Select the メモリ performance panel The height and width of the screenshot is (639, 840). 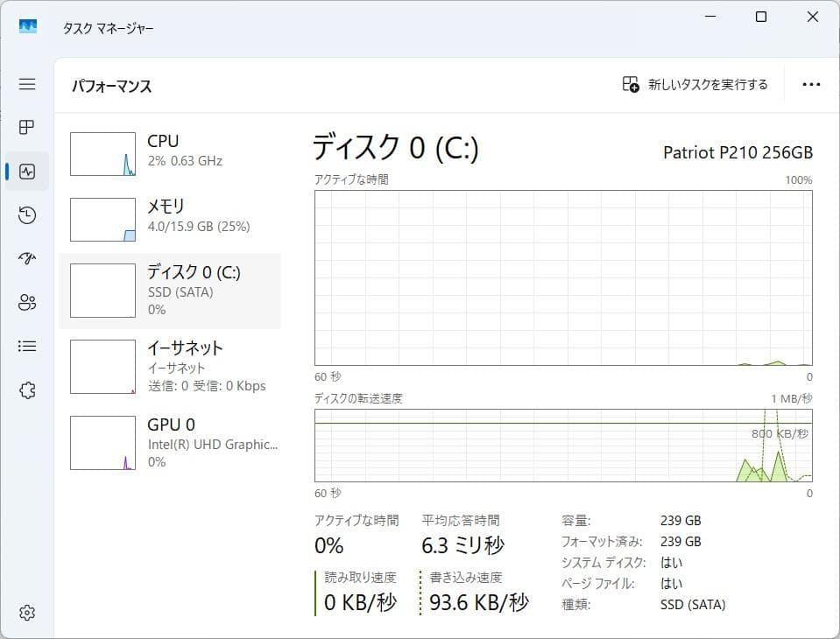[171, 219]
